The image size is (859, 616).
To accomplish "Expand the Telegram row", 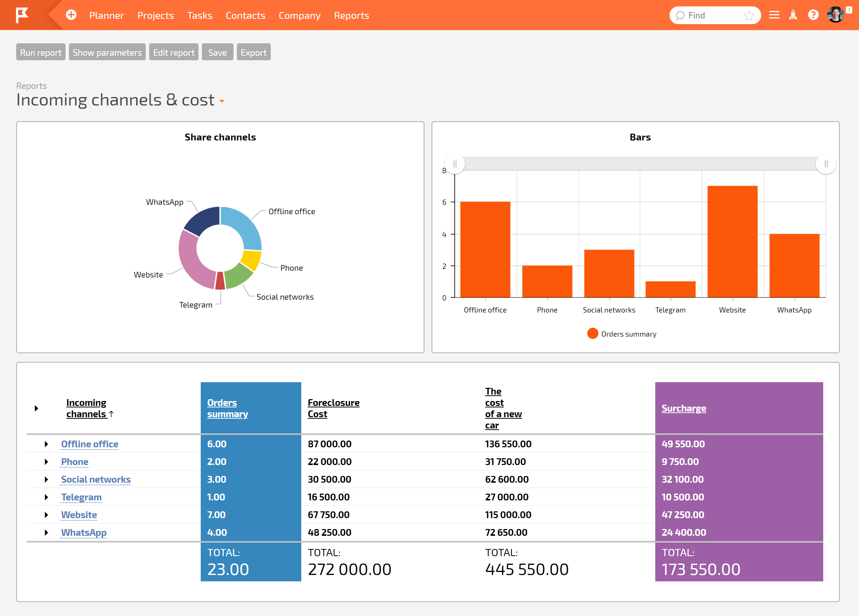I will click(x=46, y=497).
